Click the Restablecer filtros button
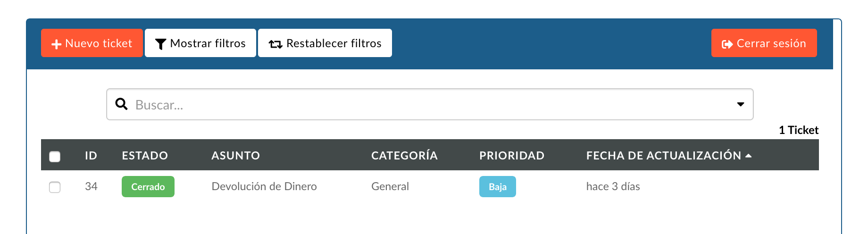Image resolution: width=868 pixels, height=234 pixels. tap(325, 43)
